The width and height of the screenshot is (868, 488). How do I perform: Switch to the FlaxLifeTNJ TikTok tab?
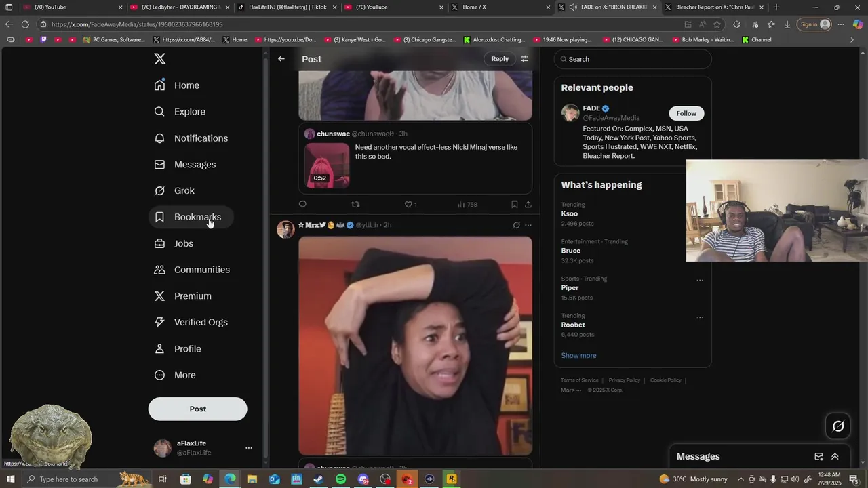288,7
